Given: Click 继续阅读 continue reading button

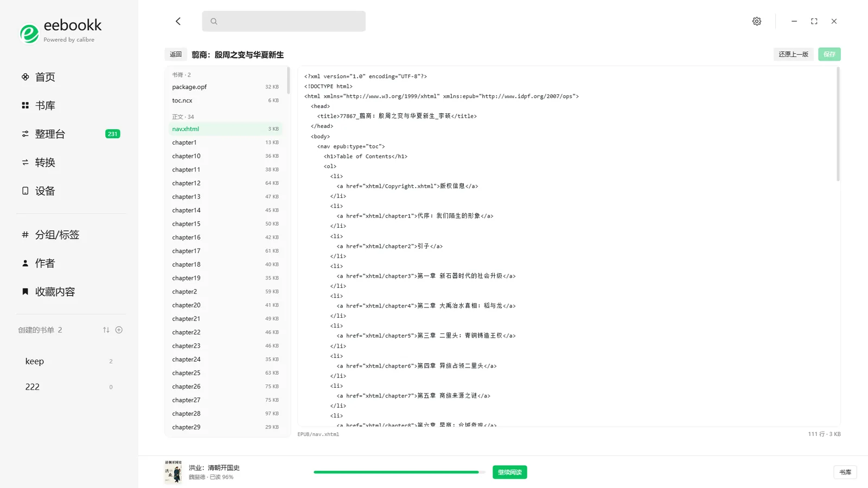Looking at the screenshot, I should [x=509, y=472].
